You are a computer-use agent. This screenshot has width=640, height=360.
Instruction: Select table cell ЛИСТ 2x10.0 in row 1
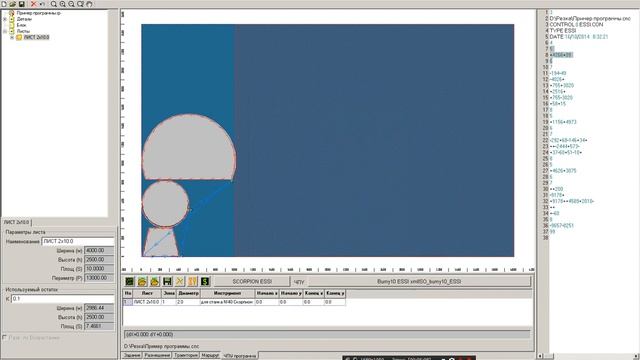[x=147, y=302]
